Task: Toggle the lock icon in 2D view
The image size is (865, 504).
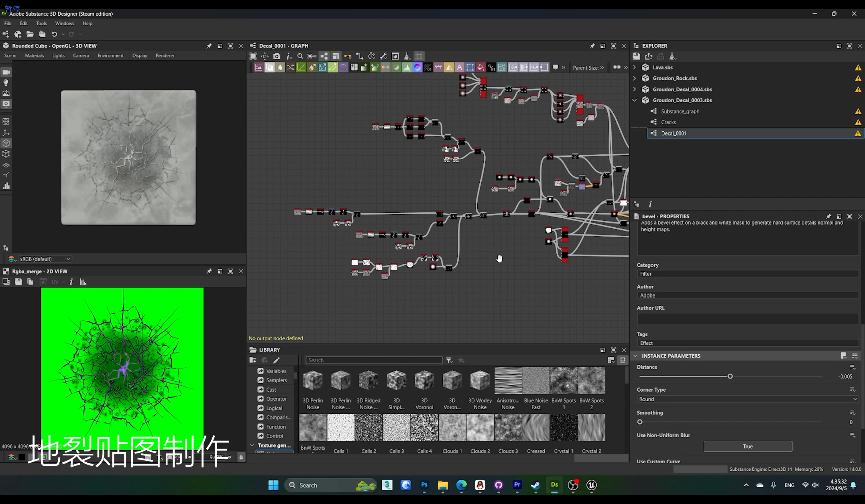Action: click(x=241, y=457)
